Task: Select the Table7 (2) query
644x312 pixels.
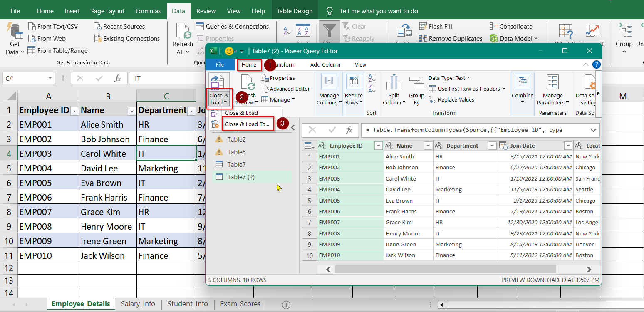Action: point(252,177)
